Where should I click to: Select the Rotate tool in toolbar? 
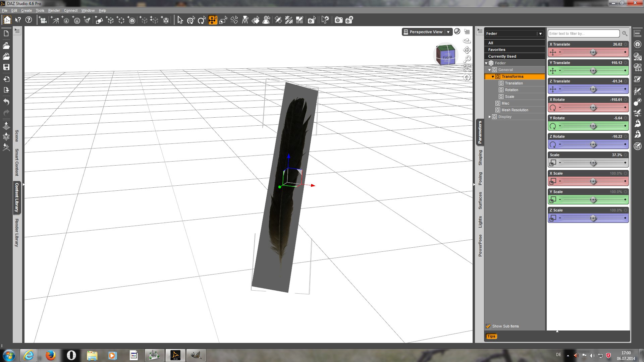point(201,20)
